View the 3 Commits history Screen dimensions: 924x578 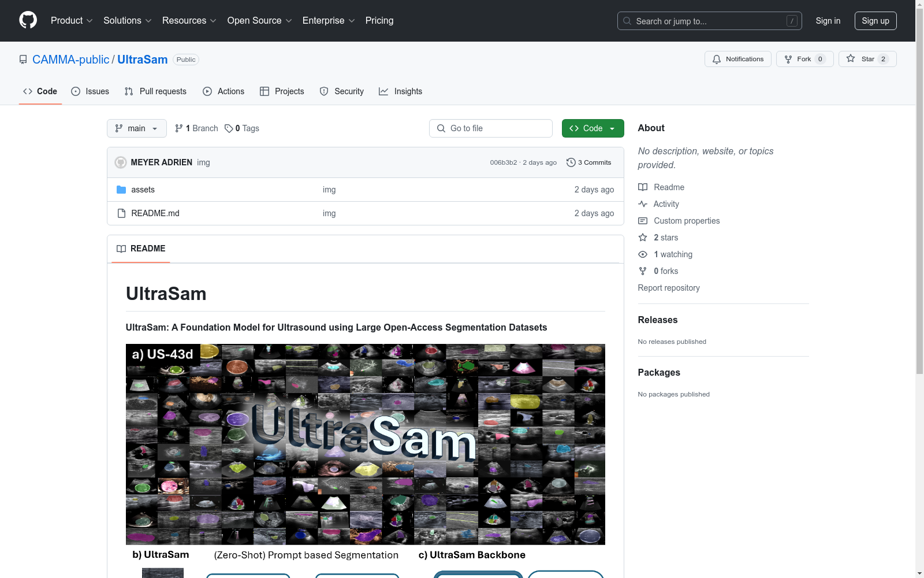pyautogui.click(x=588, y=162)
